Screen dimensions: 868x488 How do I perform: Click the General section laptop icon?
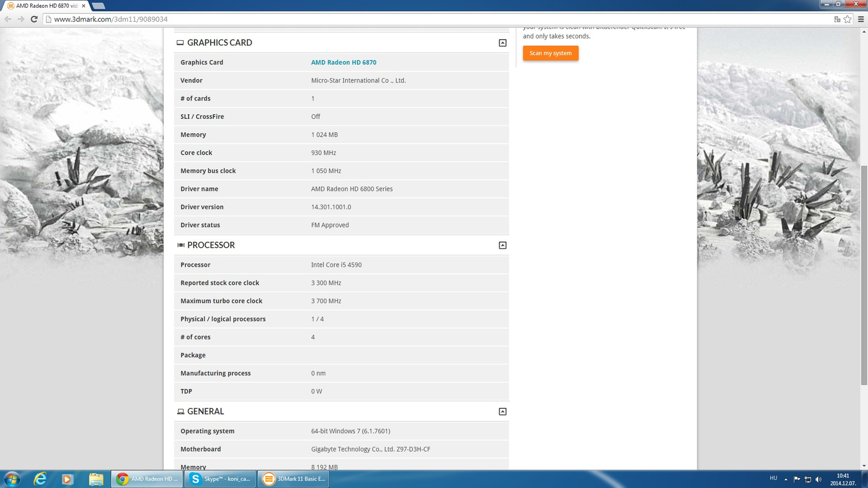[x=181, y=412]
